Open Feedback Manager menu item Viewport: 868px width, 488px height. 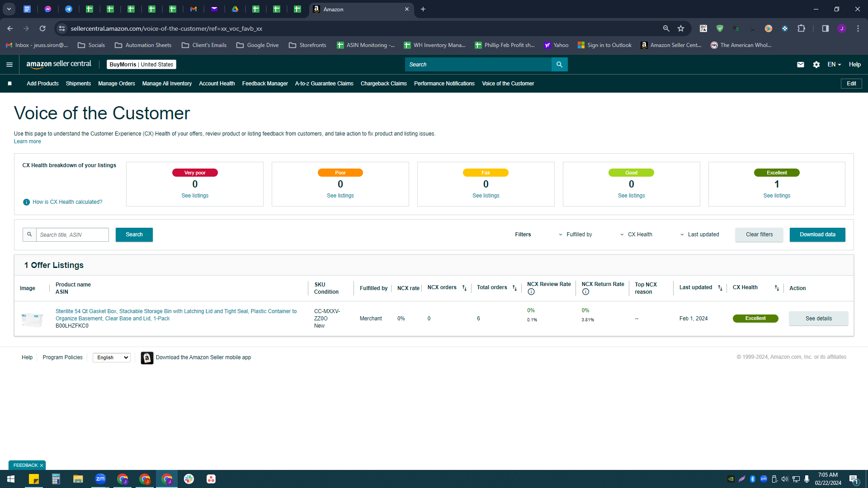265,84
